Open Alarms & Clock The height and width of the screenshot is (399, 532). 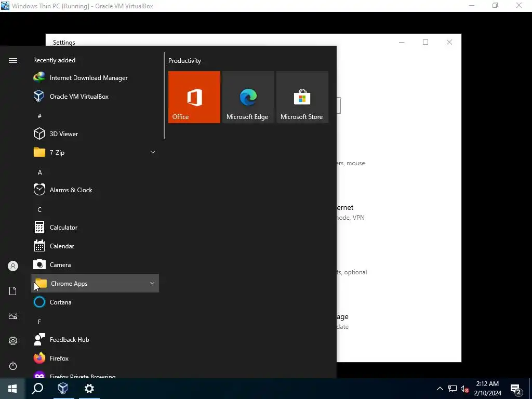pyautogui.click(x=95, y=190)
